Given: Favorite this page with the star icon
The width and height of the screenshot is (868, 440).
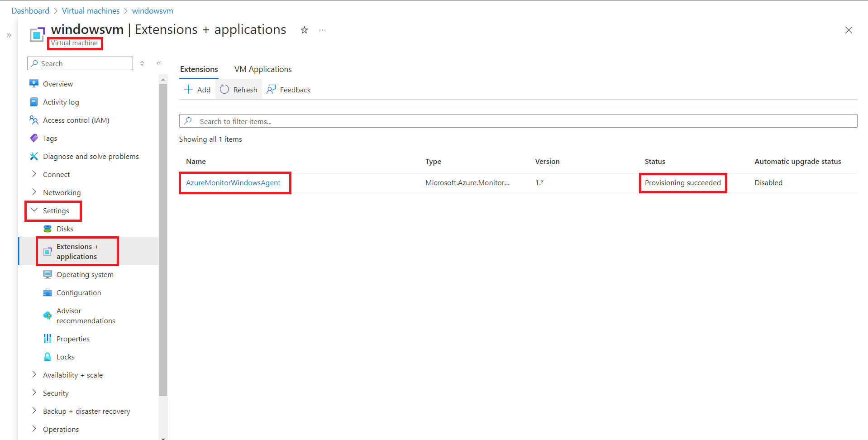Looking at the screenshot, I should coord(305,30).
